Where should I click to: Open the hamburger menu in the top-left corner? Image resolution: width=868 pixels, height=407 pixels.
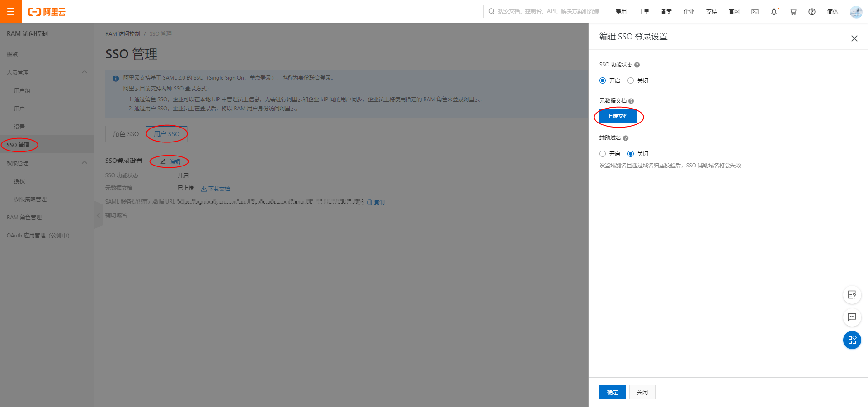point(11,11)
